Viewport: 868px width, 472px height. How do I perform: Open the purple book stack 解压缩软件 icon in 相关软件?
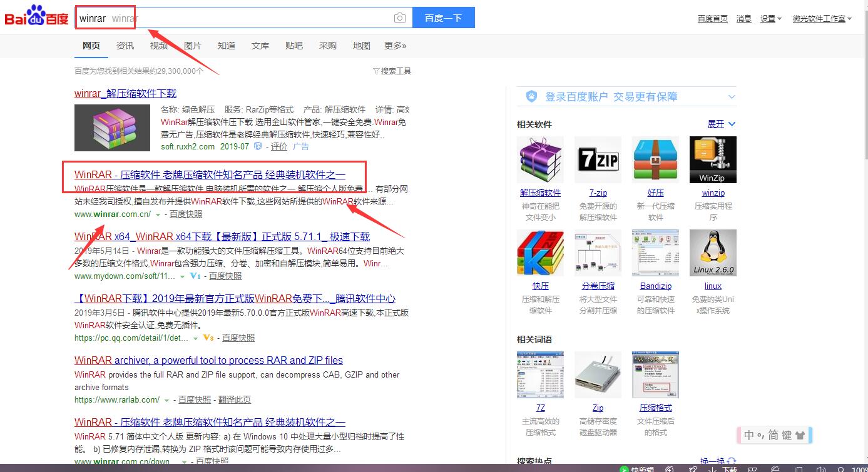[x=540, y=160]
